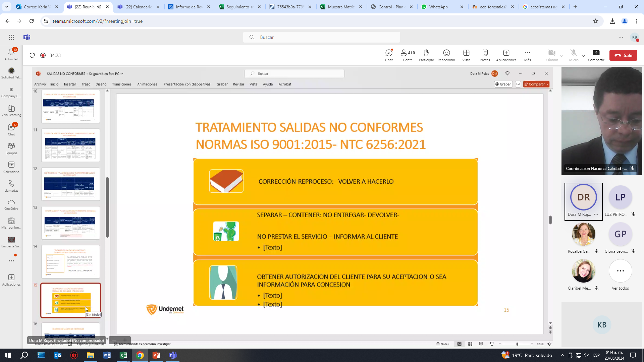
Task: Share screen with Compartir in Teams toolbar
Action: (596, 55)
